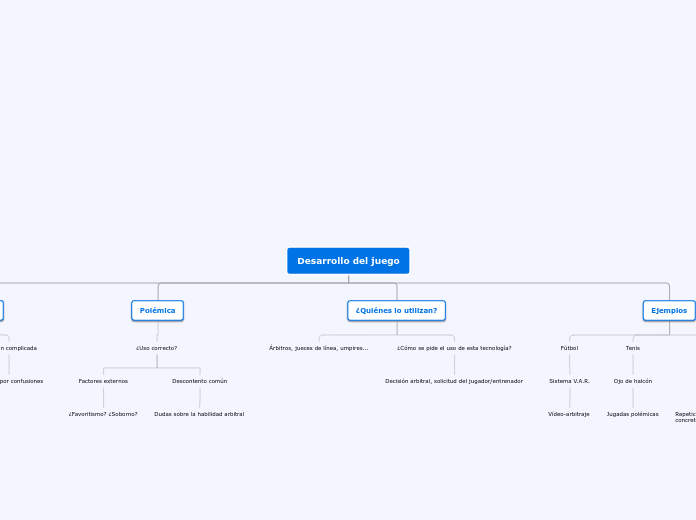The width and height of the screenshot is (696, 520).
Task: Select the 'Video-arbitraje' leaf node
Action: 569,414
